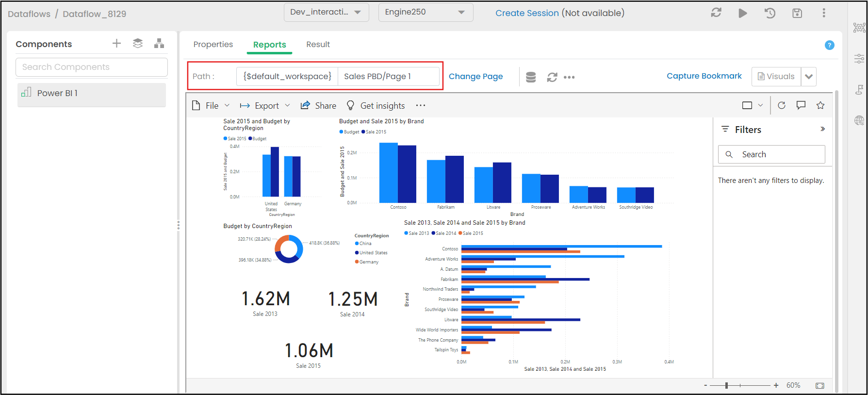Image resolution: width=868 pixels, height=395 pixels.
Task: Click the zoom slider handle
Action: point(726,385)
